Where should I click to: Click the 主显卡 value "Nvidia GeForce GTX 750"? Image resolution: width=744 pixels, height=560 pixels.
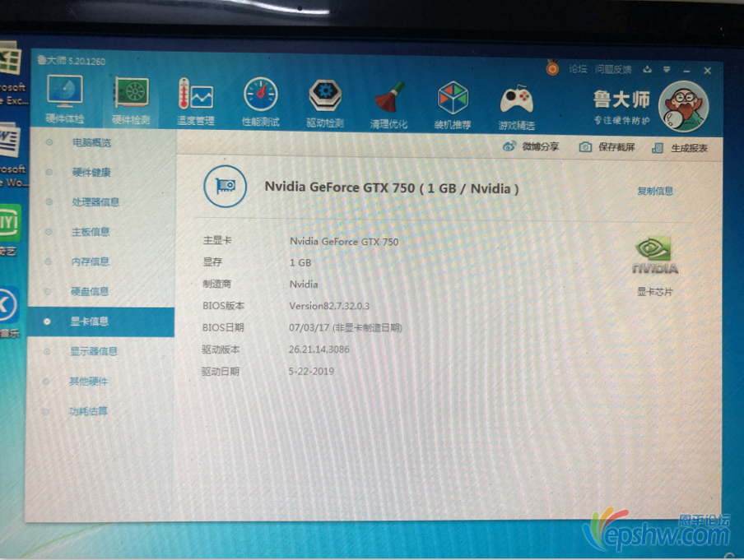click(x=344, y=242)
